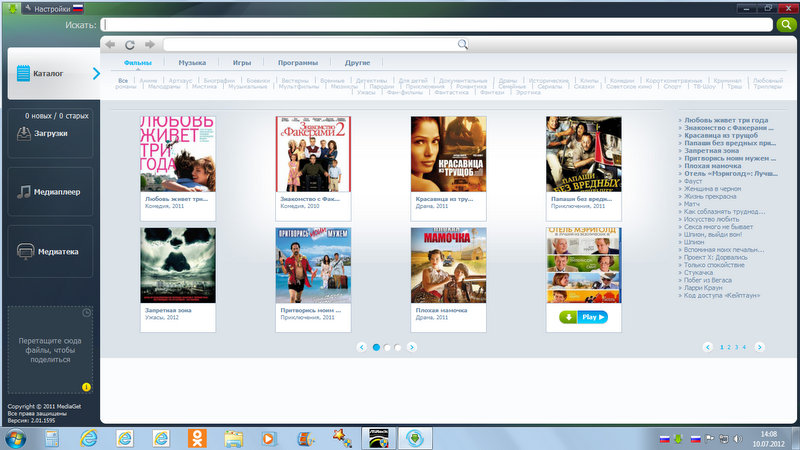Switch to the Программы tab

297,63
